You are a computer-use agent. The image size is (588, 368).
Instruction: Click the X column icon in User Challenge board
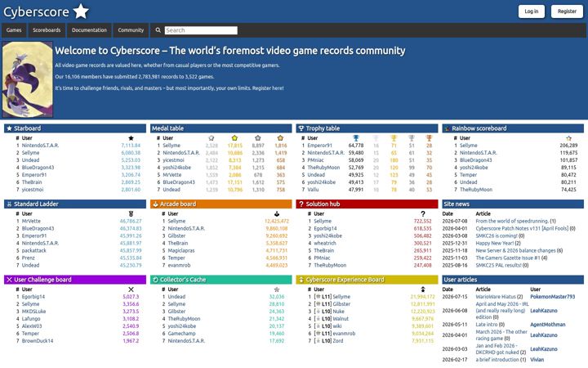coord(131,289)
